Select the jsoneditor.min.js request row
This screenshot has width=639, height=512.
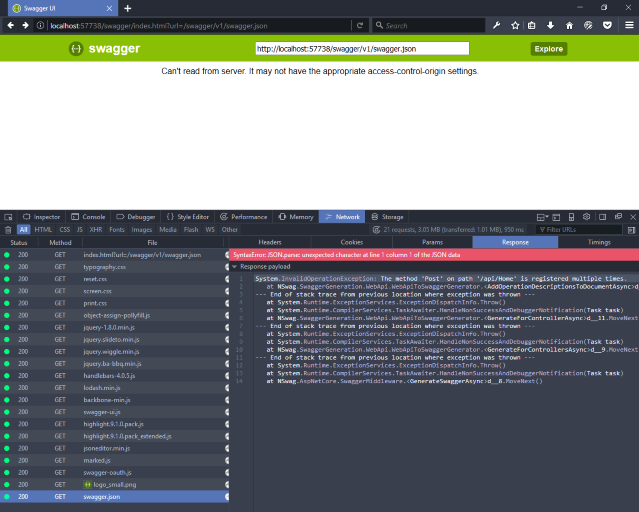tap(115, 448)
